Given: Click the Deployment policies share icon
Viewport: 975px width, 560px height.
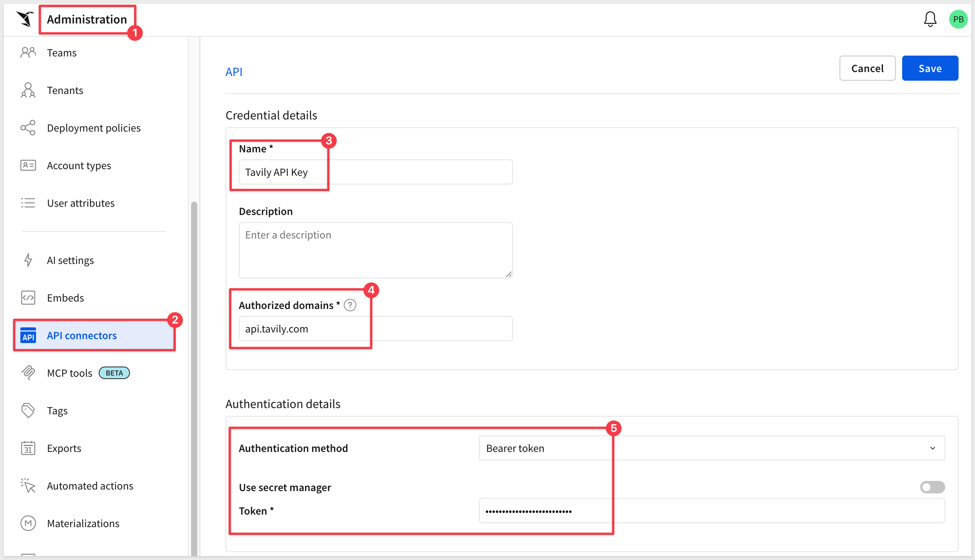Looking at the screenshot, I should [x=28, y=128].
